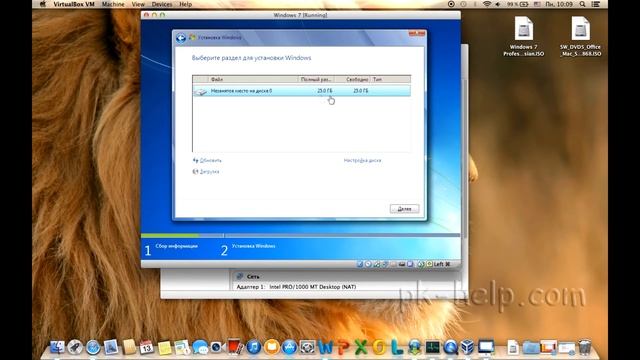Click the Windows 7 Professional ISO desktop file

pyautogui.click(x=524, y=36)
